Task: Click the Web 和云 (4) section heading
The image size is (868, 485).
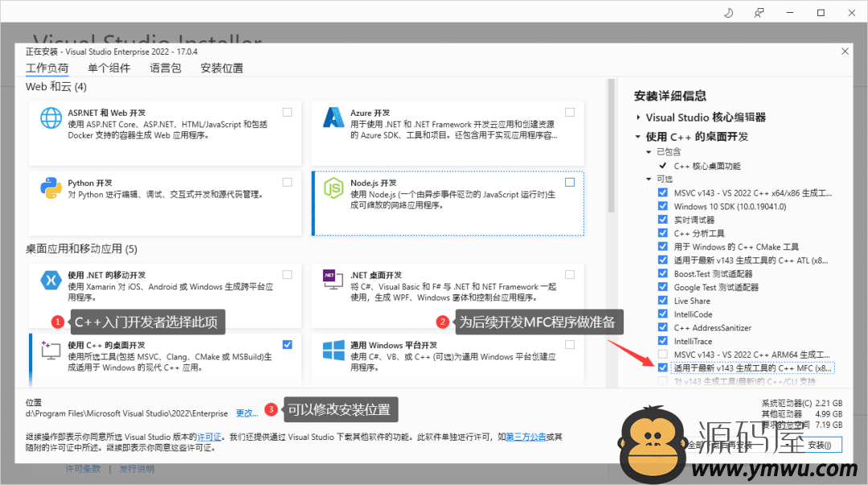Action: point(56,87)
